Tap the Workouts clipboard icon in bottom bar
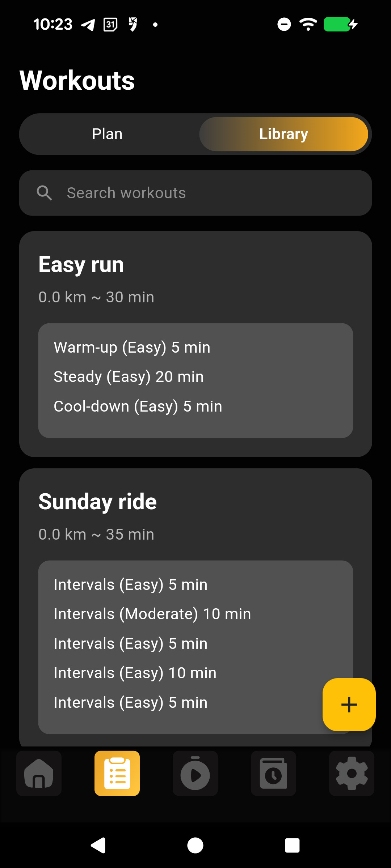This screenshot has width=391, height=868. tap(117, 773)
